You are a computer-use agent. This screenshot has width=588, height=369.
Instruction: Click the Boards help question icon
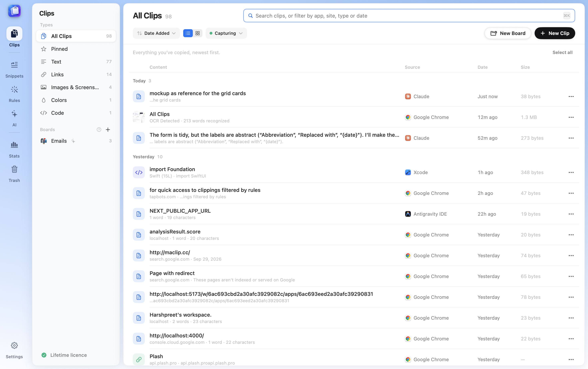coord(99,130)
